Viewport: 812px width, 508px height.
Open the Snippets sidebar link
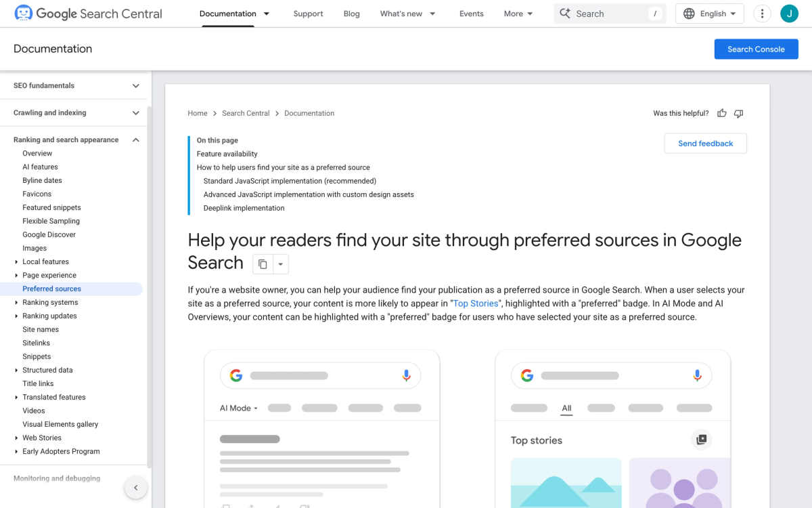tap(37, 356)
